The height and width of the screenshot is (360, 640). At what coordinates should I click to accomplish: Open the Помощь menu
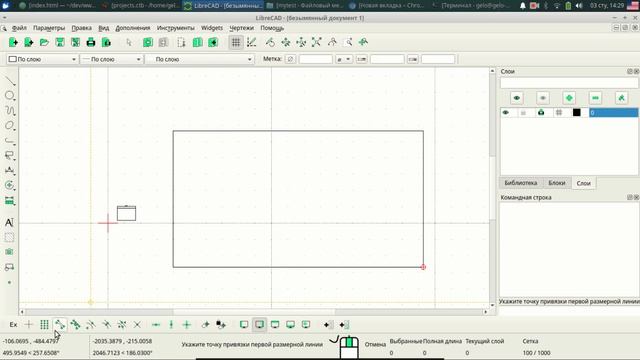click(272, 28)
